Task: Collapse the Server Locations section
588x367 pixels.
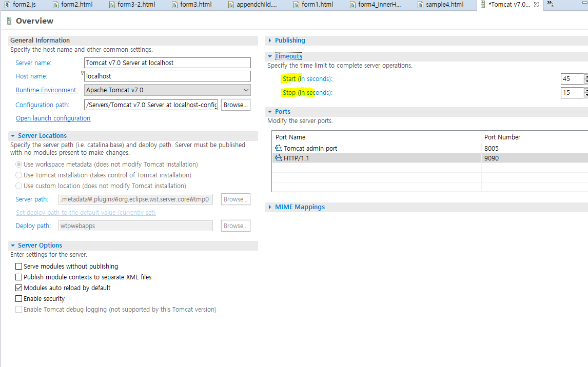Action: tap(13, 135)
